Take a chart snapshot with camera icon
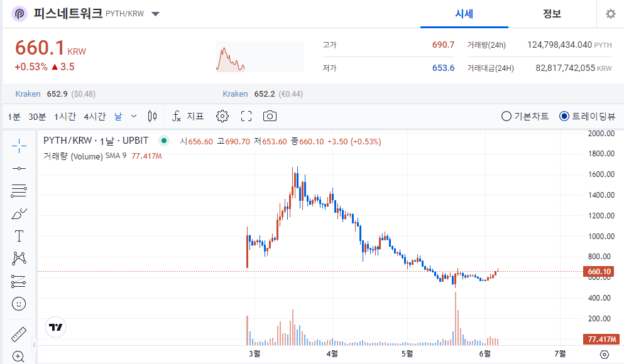Image resolution: width=624 pixels, height=364 pixels. coord(270,116)
